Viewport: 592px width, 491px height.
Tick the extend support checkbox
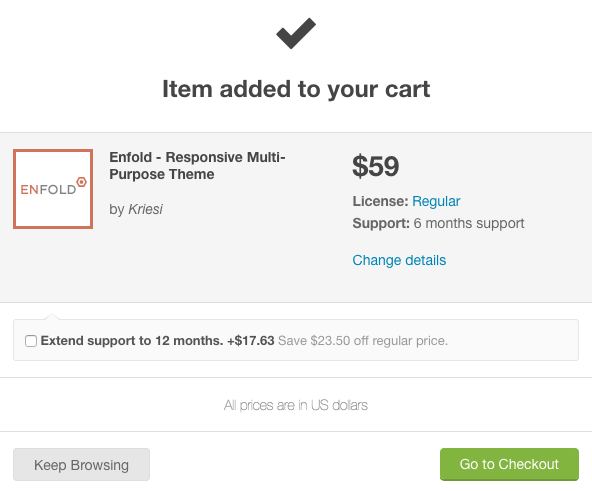pos(31,341)
